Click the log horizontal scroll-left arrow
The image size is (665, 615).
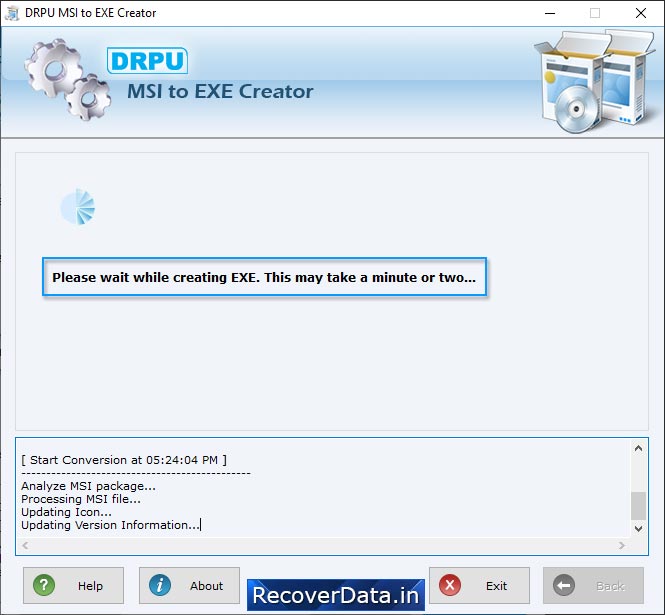[25, 545]
